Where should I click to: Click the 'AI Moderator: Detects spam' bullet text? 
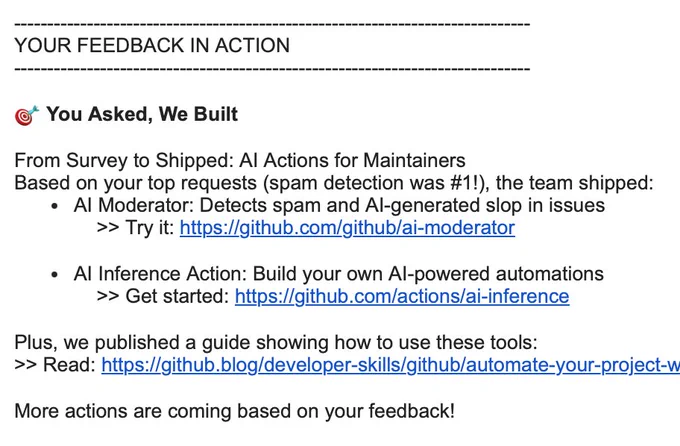[x=339, y=205]
